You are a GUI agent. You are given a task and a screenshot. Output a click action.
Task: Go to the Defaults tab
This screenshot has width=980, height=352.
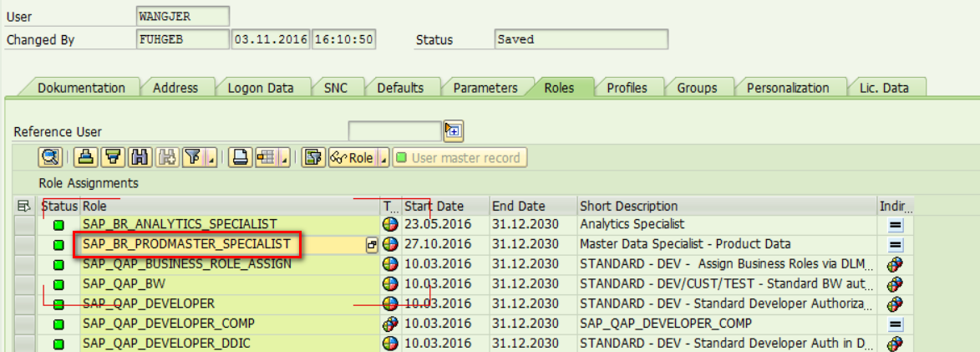click(400, 88)
